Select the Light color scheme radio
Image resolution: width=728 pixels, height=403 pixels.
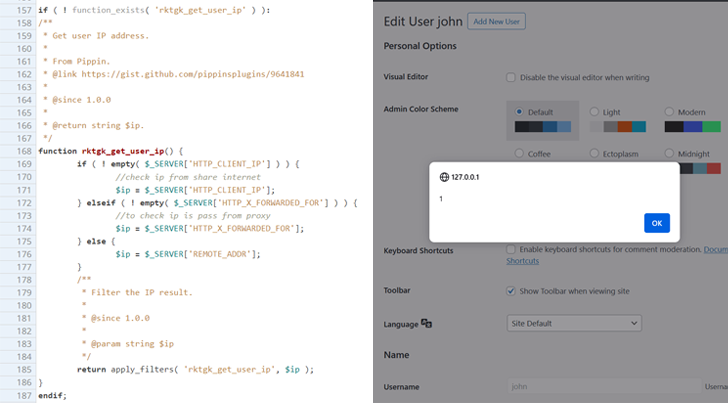coord(595,112)
